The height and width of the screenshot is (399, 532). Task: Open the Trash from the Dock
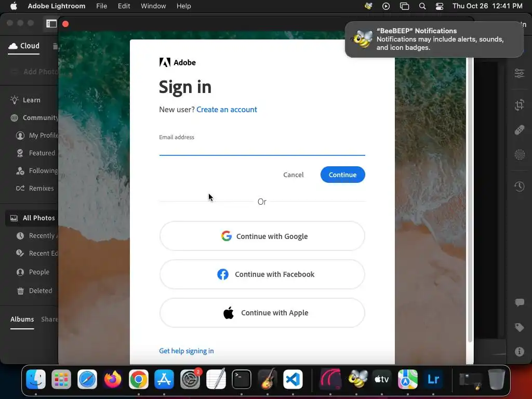[x=496, y=379]
